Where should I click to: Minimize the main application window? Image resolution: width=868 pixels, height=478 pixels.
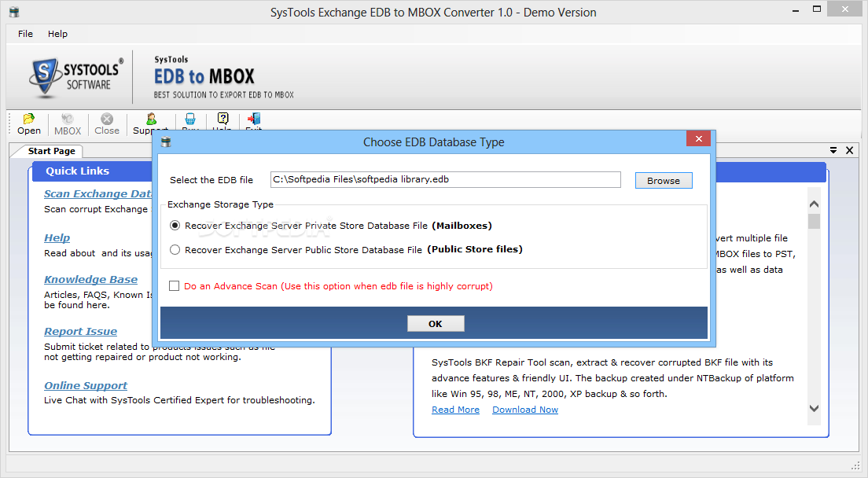tap(796, 10)
